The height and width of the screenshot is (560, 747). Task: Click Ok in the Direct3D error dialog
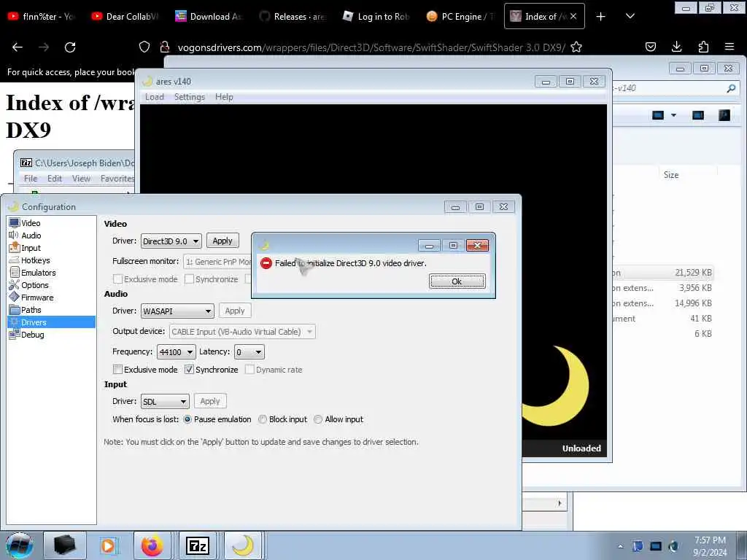[x=457, y=281]
